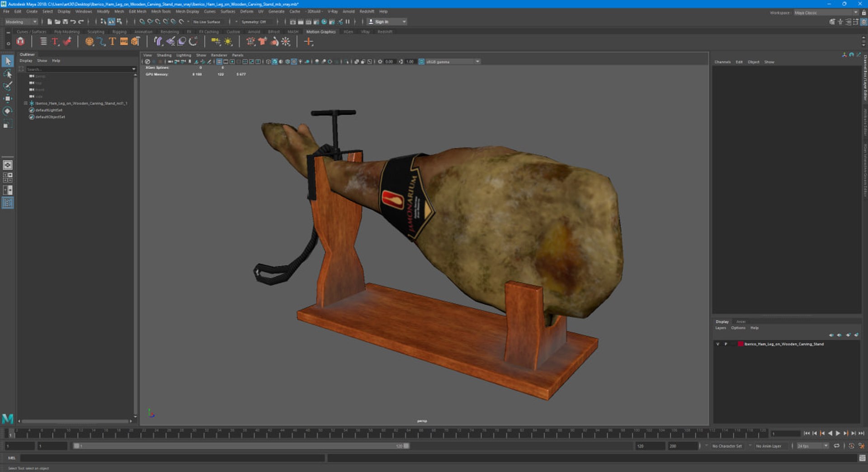Screen dimensions: 868x472
Task: Click the undo arrow icon
Action: pyautogui.click(x=73, y=22)
